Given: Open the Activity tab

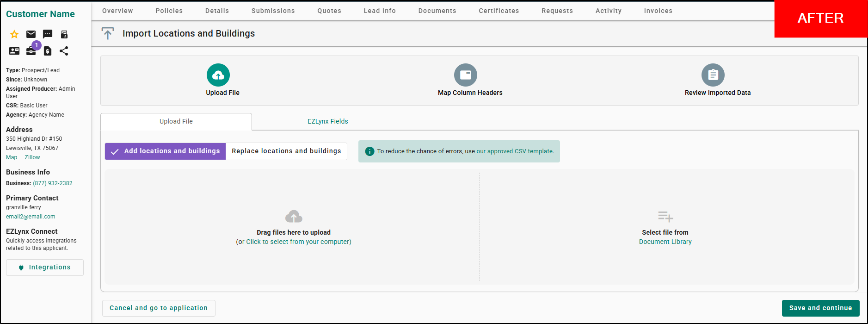Looking at the screenshot, I should coord(609,11).
